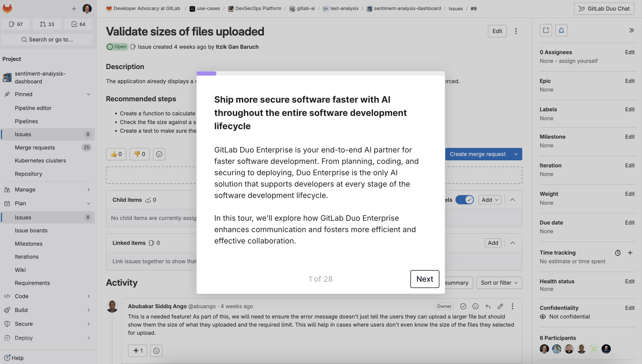Open the user avatar menu
642x364 pixels.
(x=87, y=9)
